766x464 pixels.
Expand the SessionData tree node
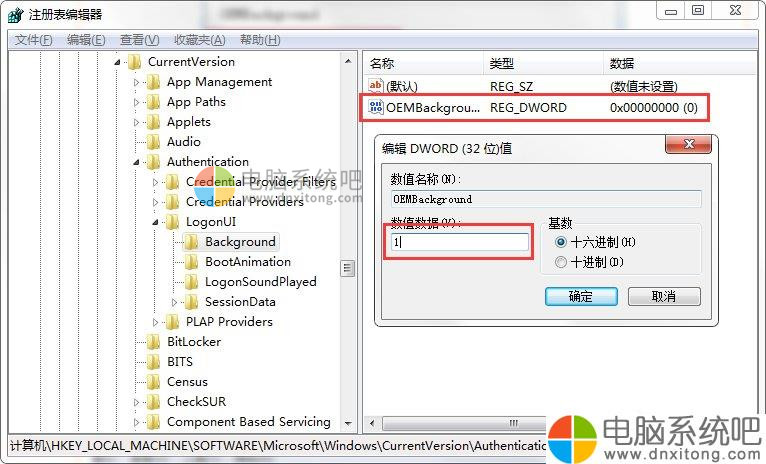pos(176,302)
